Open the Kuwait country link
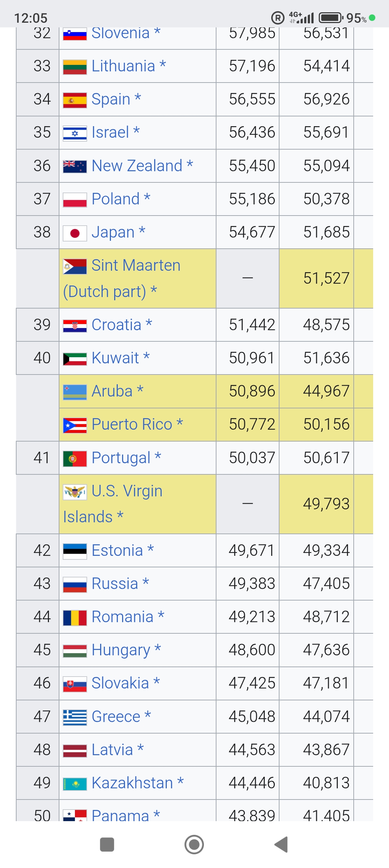The width and height of the screenshot is (389, 868). point(115,358)
